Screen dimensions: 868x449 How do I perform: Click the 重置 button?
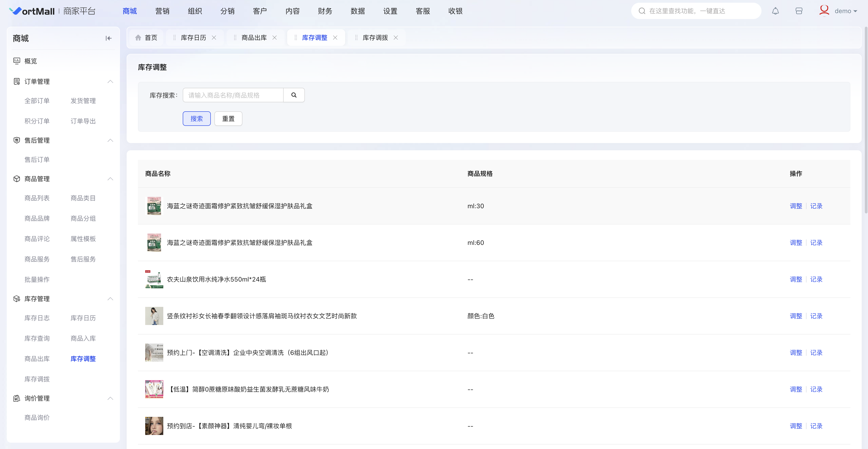pyautogui.click(x=228, y=119)
